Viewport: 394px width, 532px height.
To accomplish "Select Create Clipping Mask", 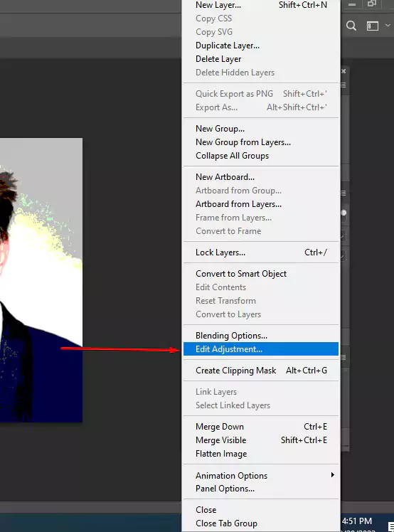I will 261,371.
